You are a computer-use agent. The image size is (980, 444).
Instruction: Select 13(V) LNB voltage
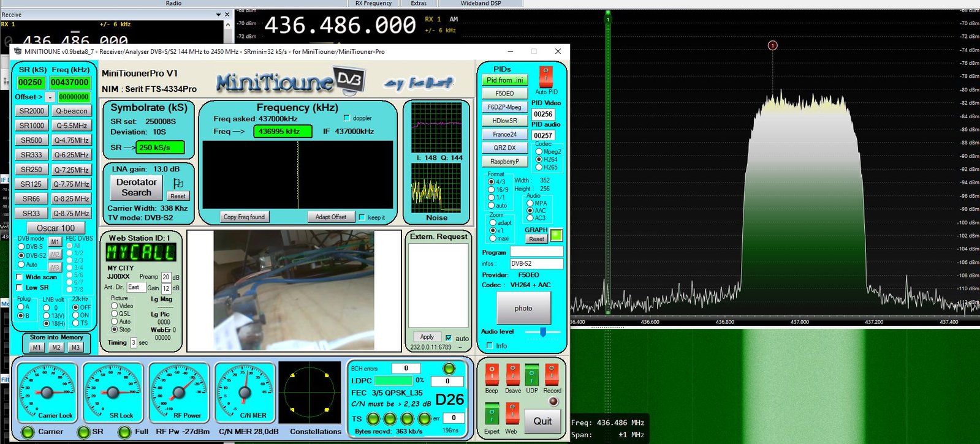pos(46,316)
